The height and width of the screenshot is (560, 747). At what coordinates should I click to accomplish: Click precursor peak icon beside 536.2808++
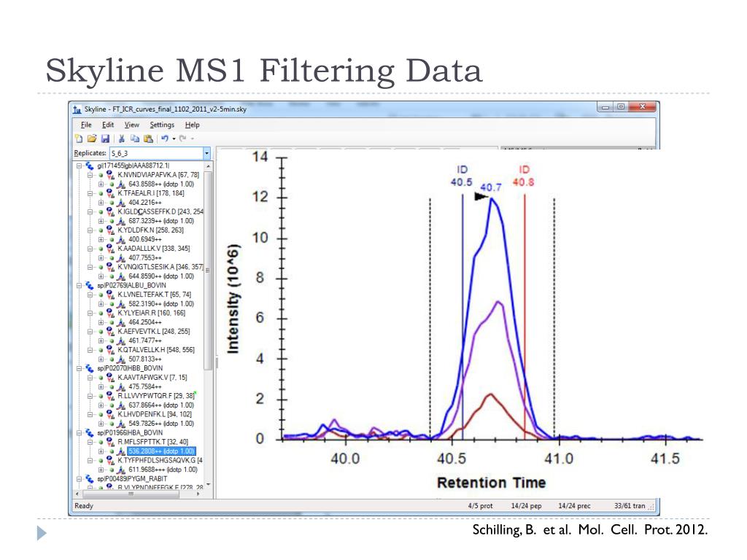click(x=122, y=451)
